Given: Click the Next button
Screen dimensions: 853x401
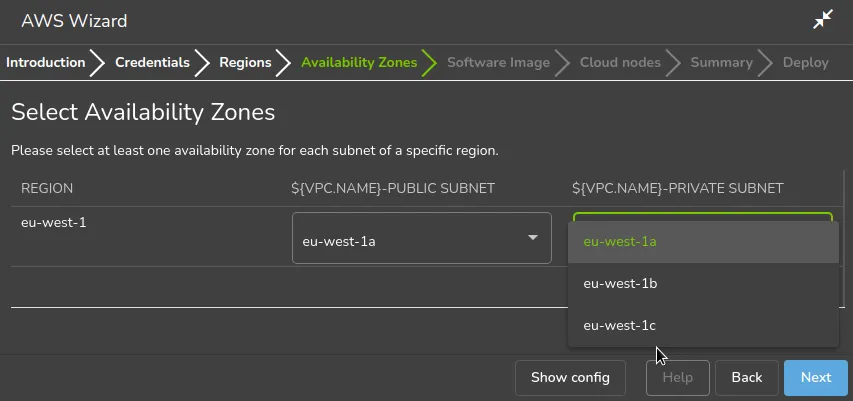Looking at the screenshot, I should (x=816, y=378).
